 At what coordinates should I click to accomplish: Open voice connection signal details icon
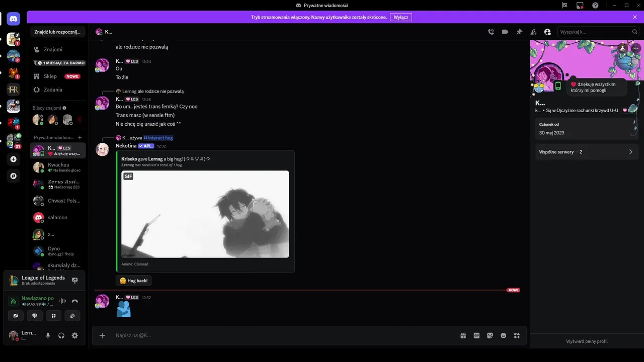[x=14, y=301]
